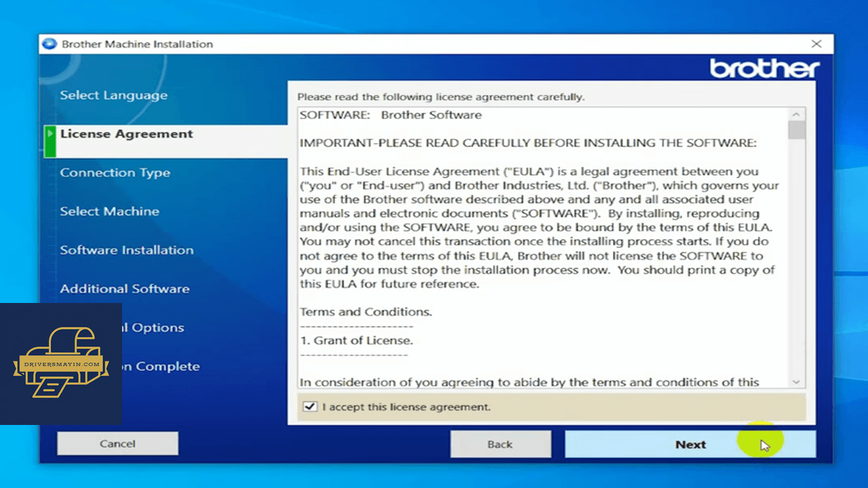Click the 'IMPORTANT-PLEASE READ CAREFULLY' heading line
This screenshot has height=488, width=868.
(x=528, y=143)
